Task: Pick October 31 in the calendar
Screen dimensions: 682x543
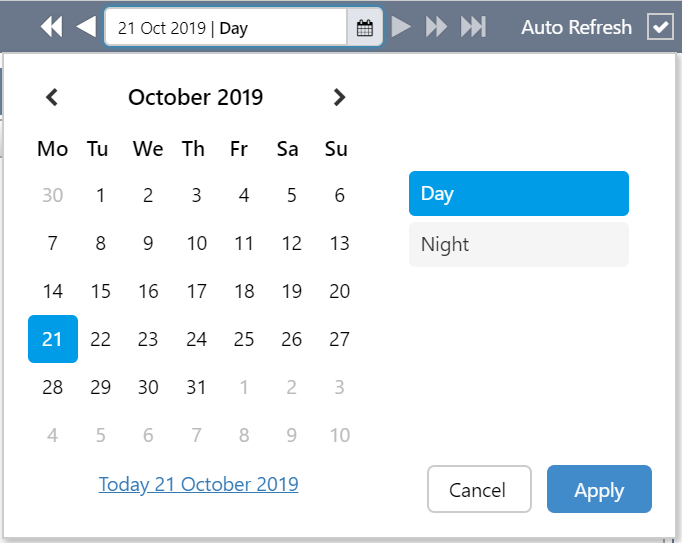Action: pos(196,387)
